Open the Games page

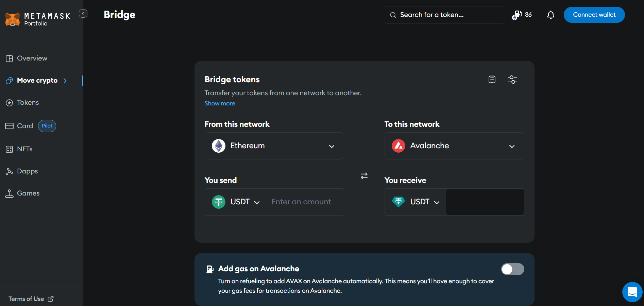point(22,193)
